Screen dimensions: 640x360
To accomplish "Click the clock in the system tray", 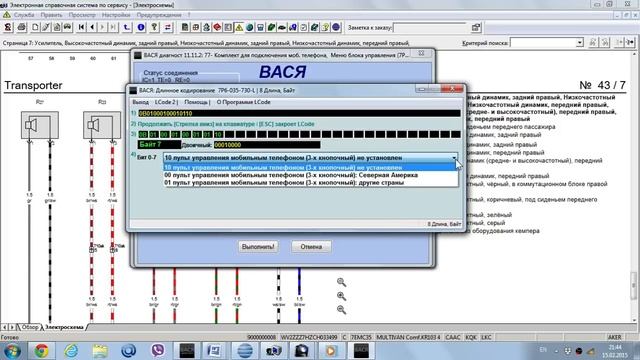I will [616, 351].
